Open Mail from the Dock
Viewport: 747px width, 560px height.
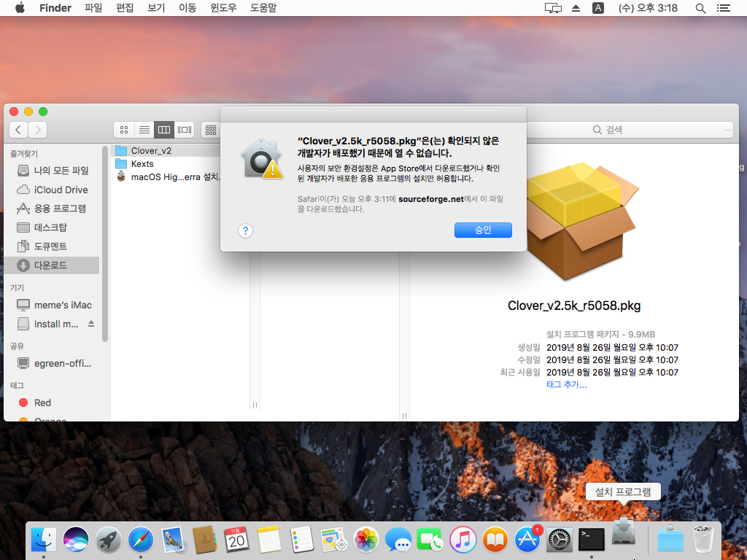point(172,540)
